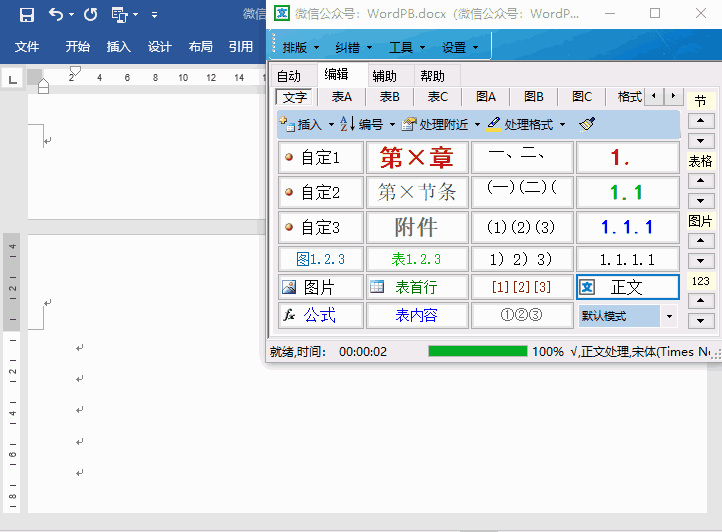Apply the 表内容 table content style
The height and width of the screenshot is (532, 722).
tap(417, 315)
